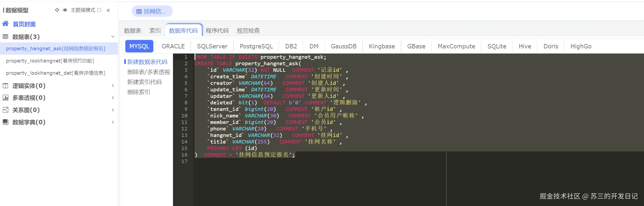Switch database type to GBase
The image size is (644, 206).
(416, 46)
